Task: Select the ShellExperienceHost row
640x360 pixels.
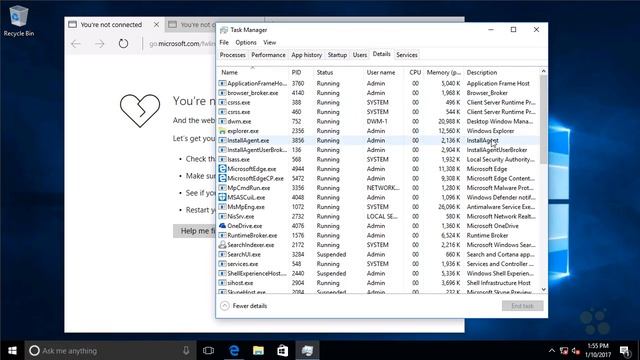Action: coord(378,273)
